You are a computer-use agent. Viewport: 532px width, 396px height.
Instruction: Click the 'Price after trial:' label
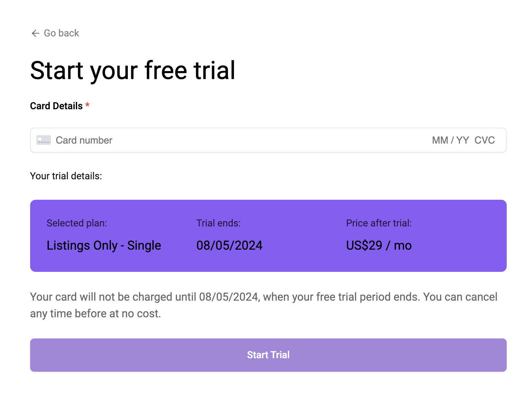[x=379, y=223]
